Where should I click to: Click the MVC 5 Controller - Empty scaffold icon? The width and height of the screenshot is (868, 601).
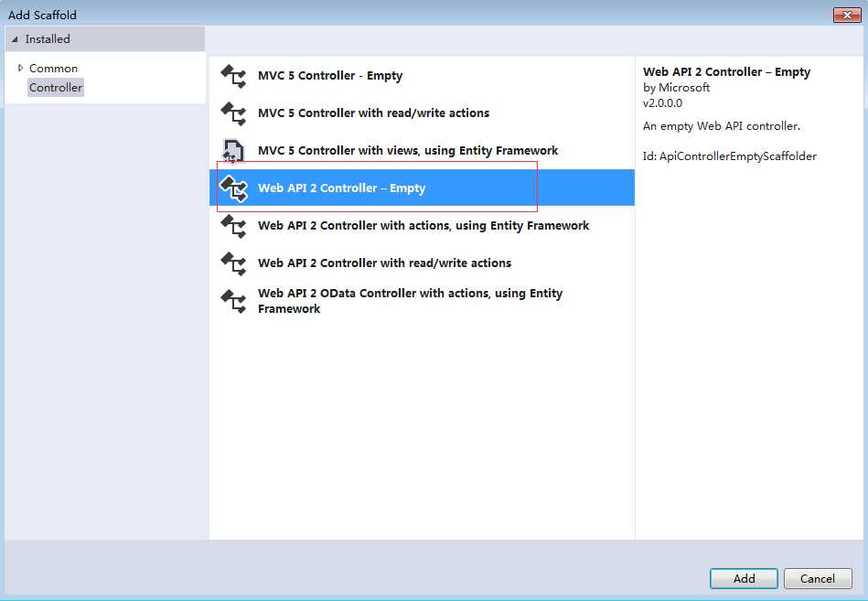click(x=233, y=76)
